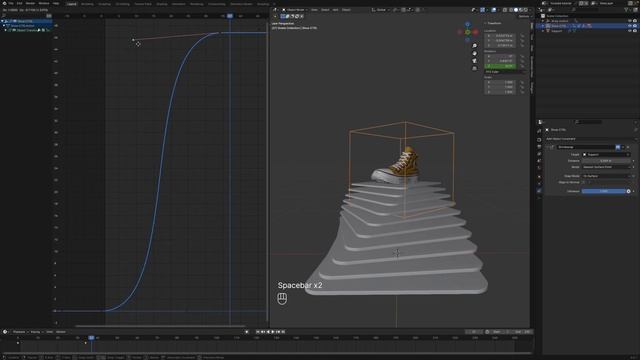Screen dimensions: 640x360
Task: Switch to Modeling workspace tab
Action: [x=87, y=4]
